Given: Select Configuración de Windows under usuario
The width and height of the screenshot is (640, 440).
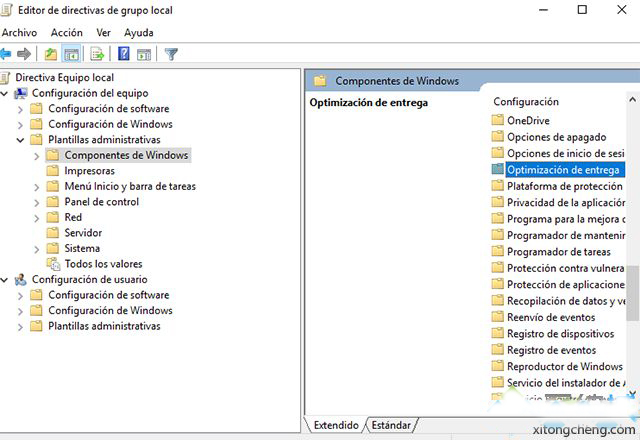Looking at the screenshot, I should click(x=110, y=310).
